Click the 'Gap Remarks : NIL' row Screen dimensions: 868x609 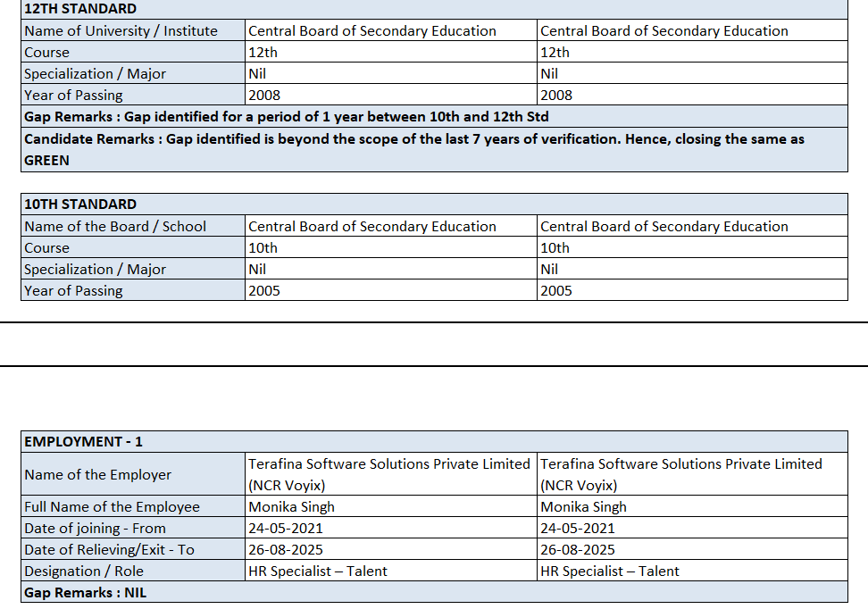pyautogui.click(x=85, y=592)
